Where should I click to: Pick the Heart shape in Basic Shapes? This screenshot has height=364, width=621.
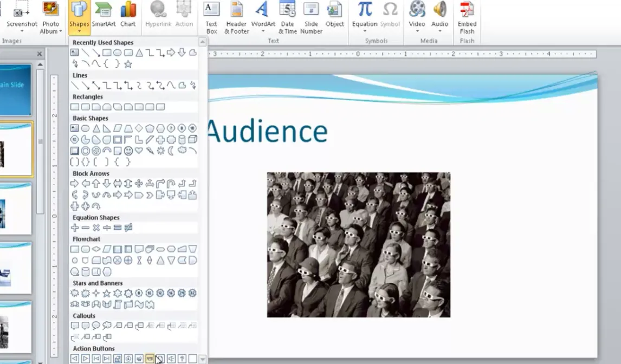pos(139,151)
